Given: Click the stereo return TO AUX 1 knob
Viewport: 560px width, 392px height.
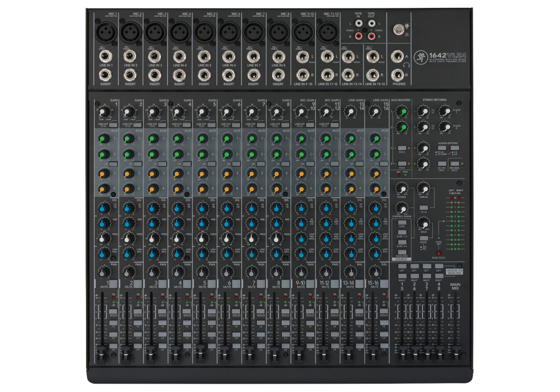Looking at the screenshot, I should coord(445,111).
